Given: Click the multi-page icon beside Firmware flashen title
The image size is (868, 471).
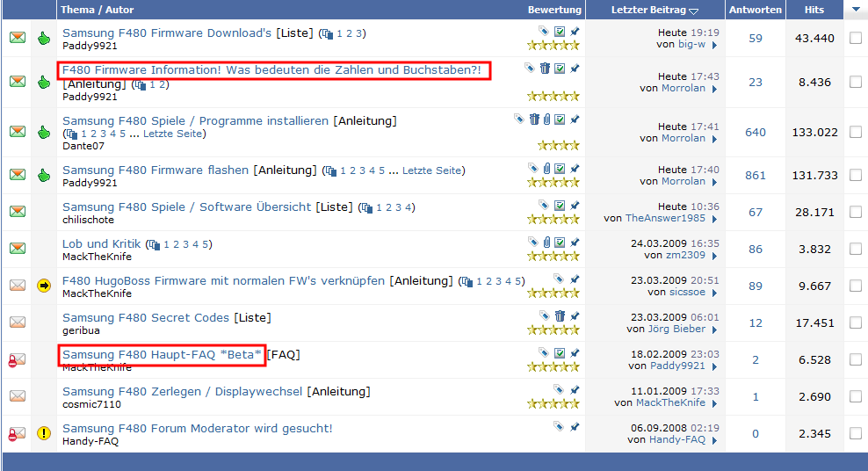Looking at the screenshot, I should [331, 171].
